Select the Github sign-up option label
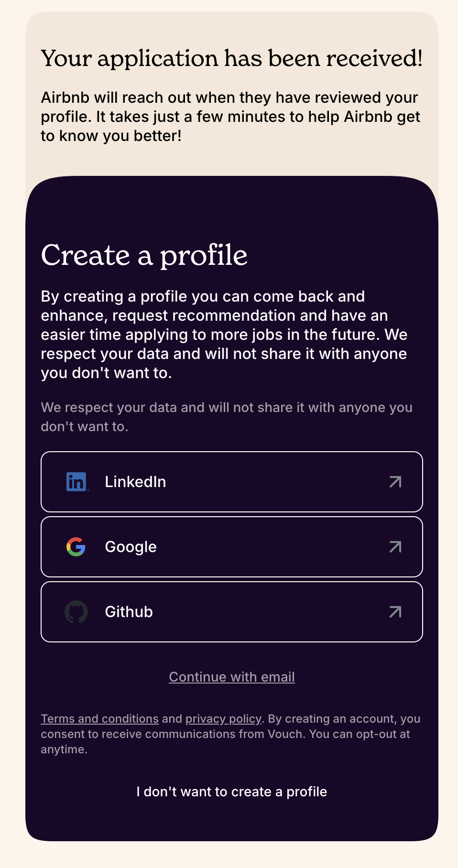The width and height of the screenshot is (458, 868). (x=129, y=612)
